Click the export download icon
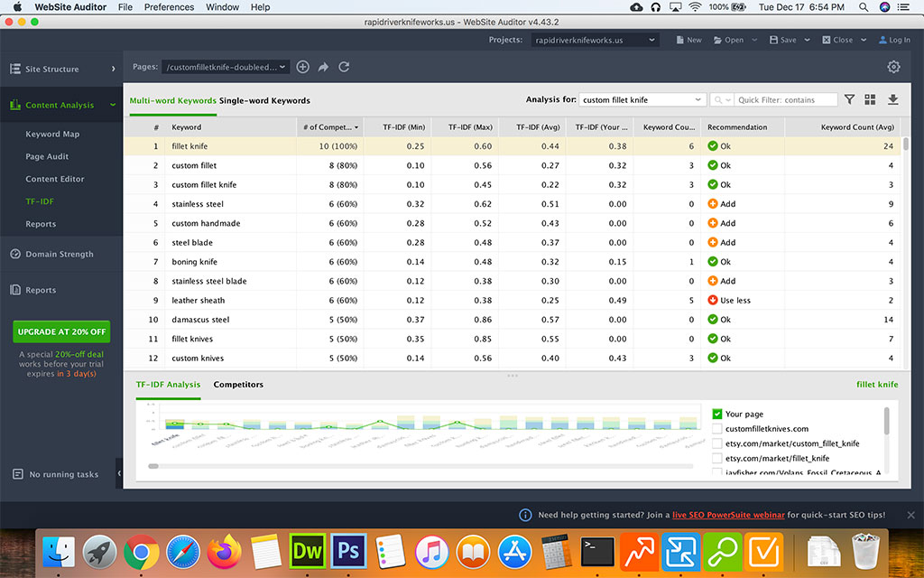924x578 pixels. [892, 99]
